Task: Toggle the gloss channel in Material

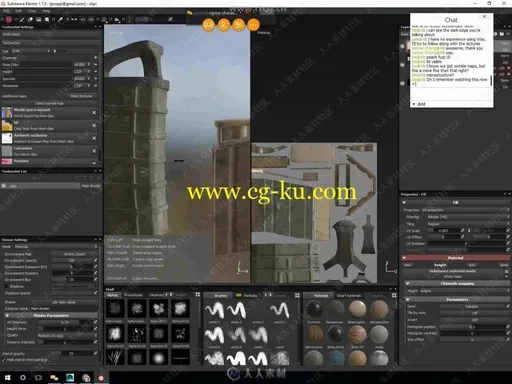Action: (503, 265)
